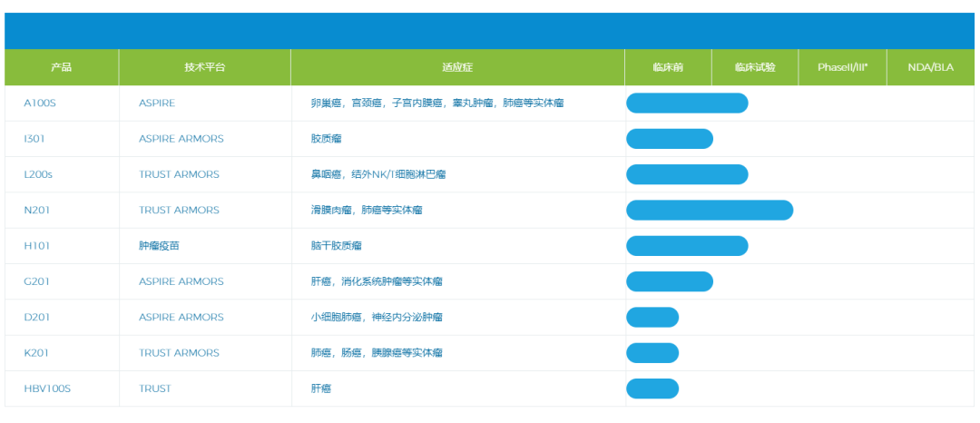This screenshot has height=423, width=980.
Task: Select the 临床前 stage header
Action: tap(668, 68)
